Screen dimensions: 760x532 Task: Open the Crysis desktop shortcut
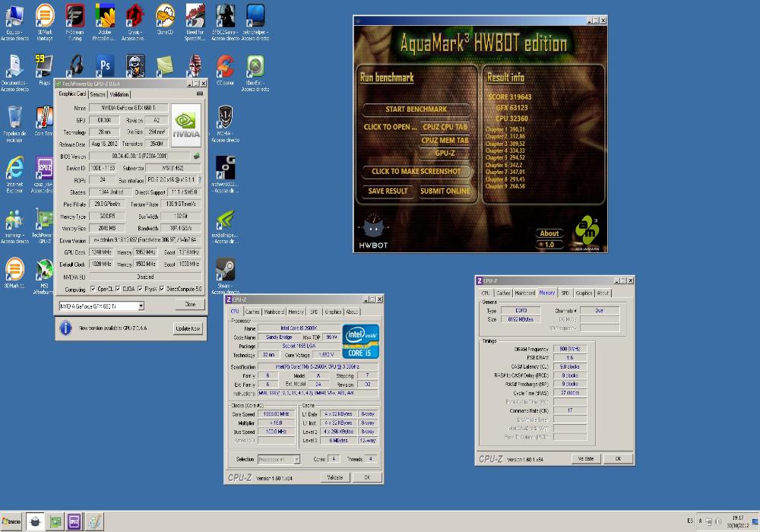point(135,21)
